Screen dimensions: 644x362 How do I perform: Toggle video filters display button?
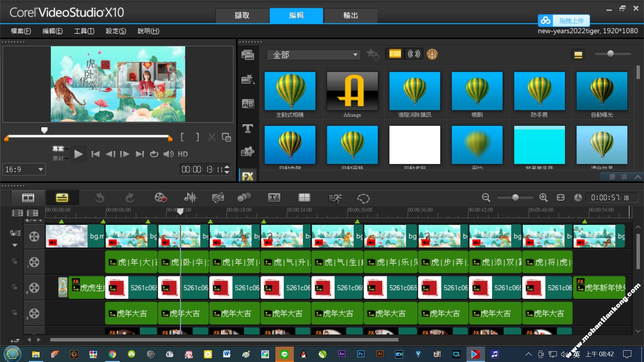[395, 54]
